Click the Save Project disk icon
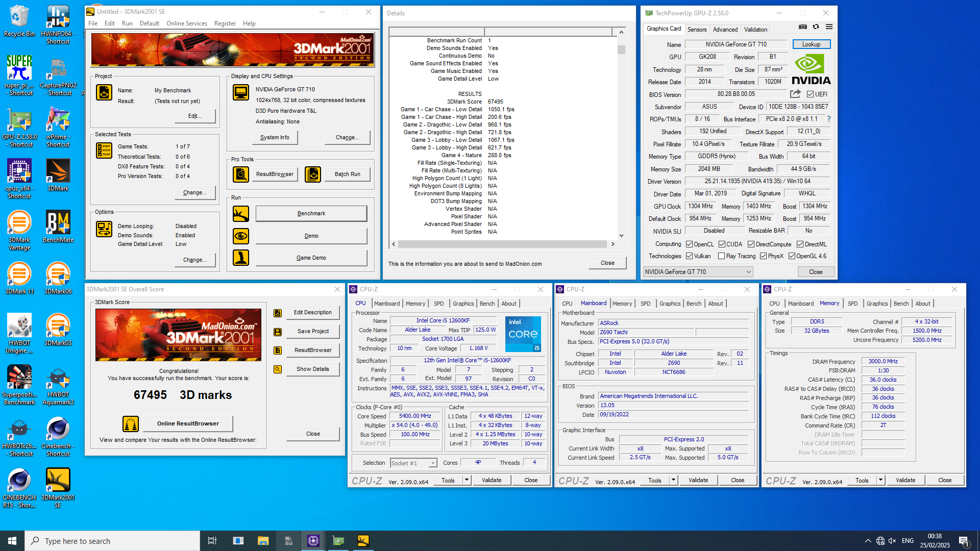980x551 pixels. point(278,332)
